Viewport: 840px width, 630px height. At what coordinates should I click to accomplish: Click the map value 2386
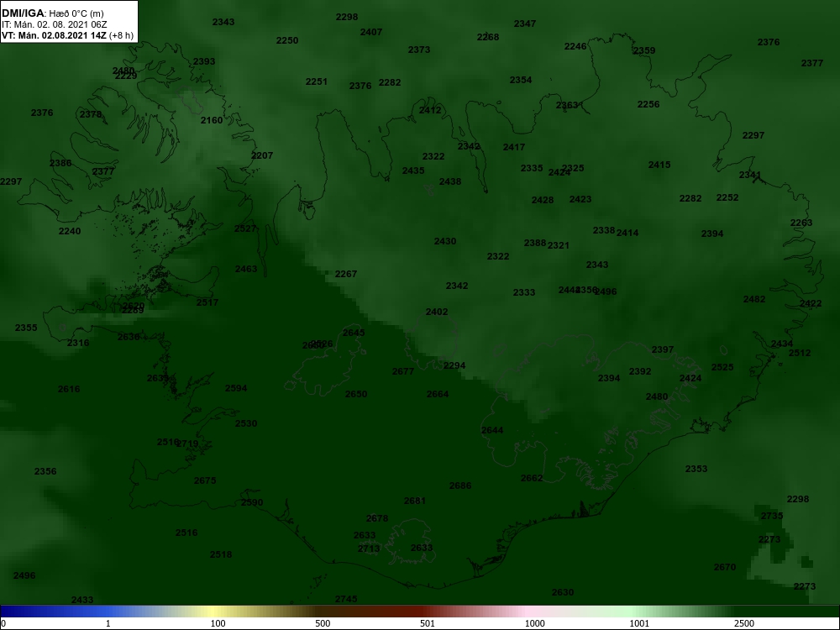(60, 164)
